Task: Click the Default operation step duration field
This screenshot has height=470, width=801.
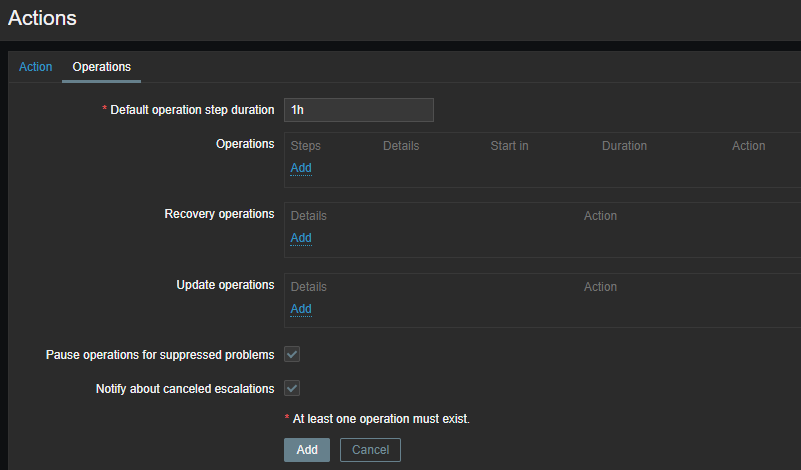Action: click(358, 110)
